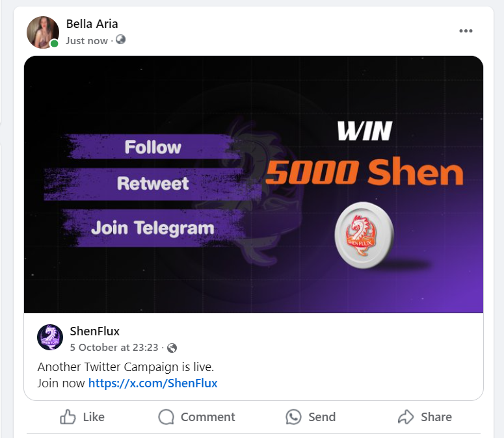The width and height of the screenshot is (504, 438).
Task: Click the WhatsApp Send icon
Action: 293,417
